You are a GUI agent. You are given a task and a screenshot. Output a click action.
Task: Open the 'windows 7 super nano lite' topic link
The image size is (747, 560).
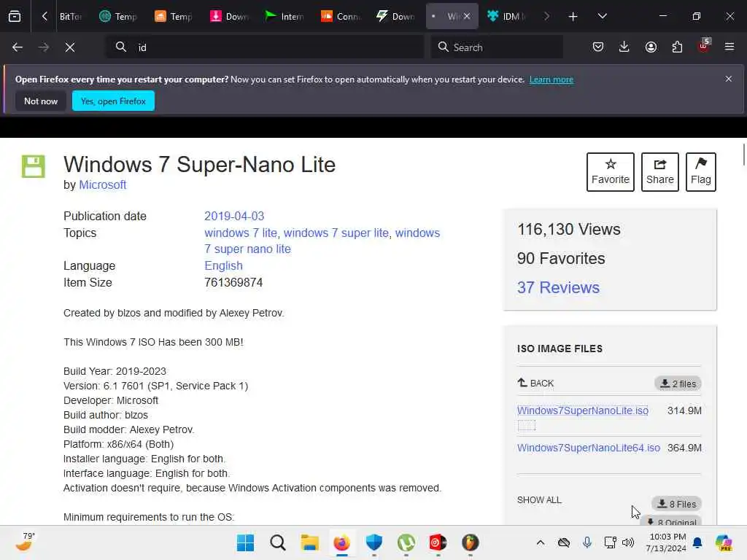point(322,241)
